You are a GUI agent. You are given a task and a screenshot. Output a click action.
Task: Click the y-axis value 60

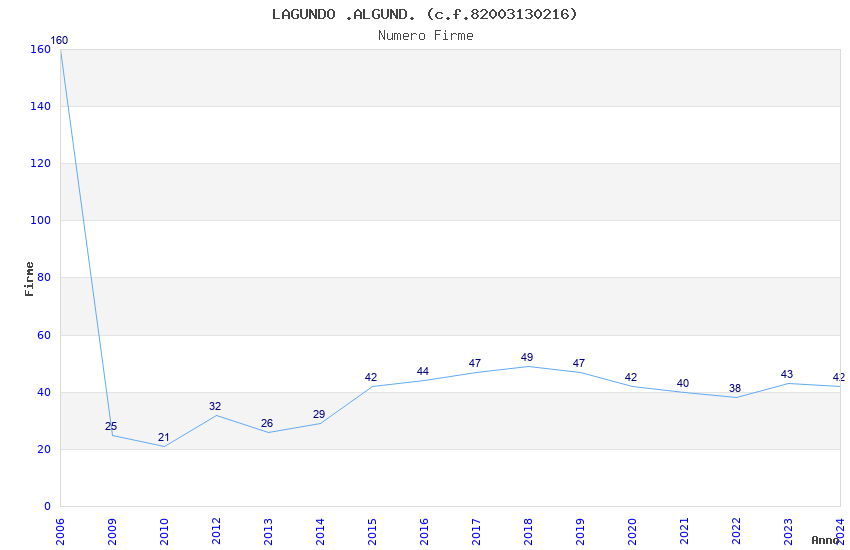pos(44,335)
